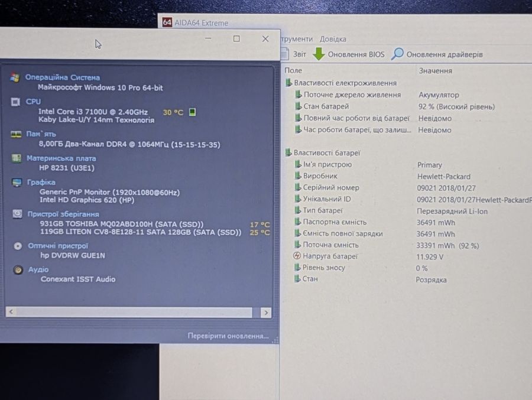Click the Поле column header

[293, 70]
